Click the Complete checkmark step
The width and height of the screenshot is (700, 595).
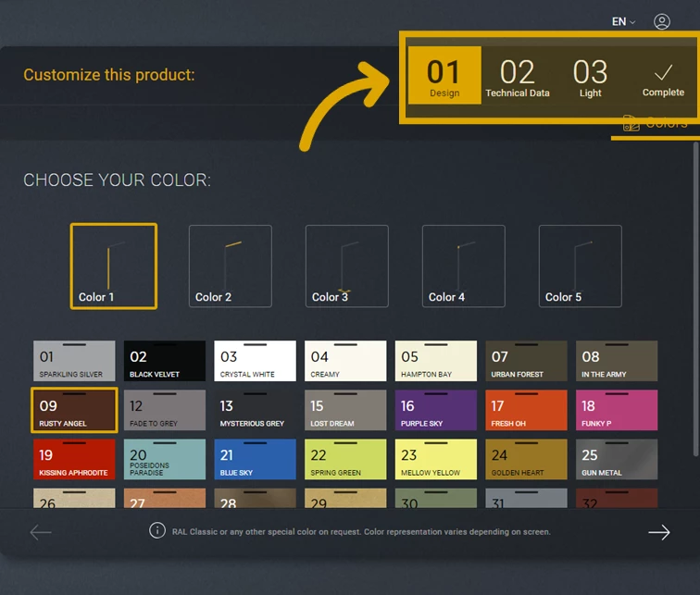(663, 80)
